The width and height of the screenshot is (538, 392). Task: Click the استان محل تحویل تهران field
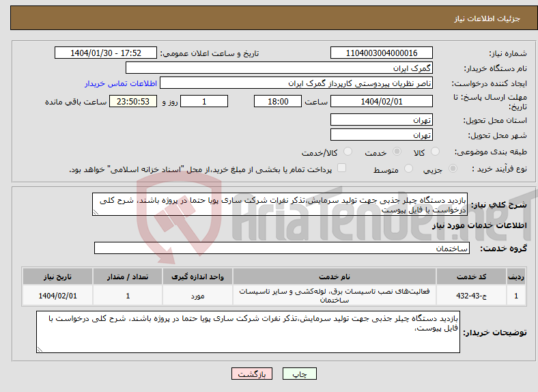tap(381, 120)
